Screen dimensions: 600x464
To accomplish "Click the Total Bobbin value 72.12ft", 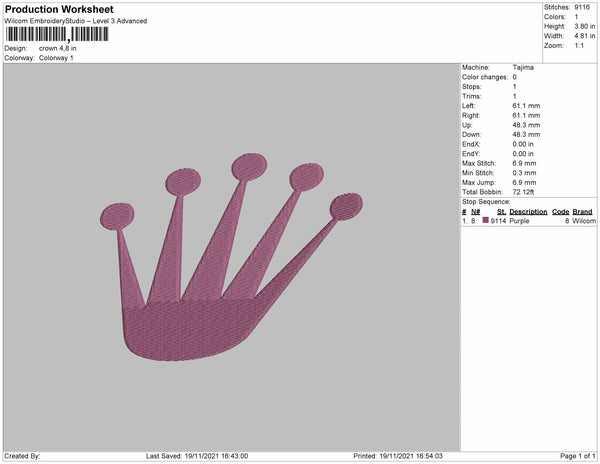I will pyautogui.click(x=523, y=192).
